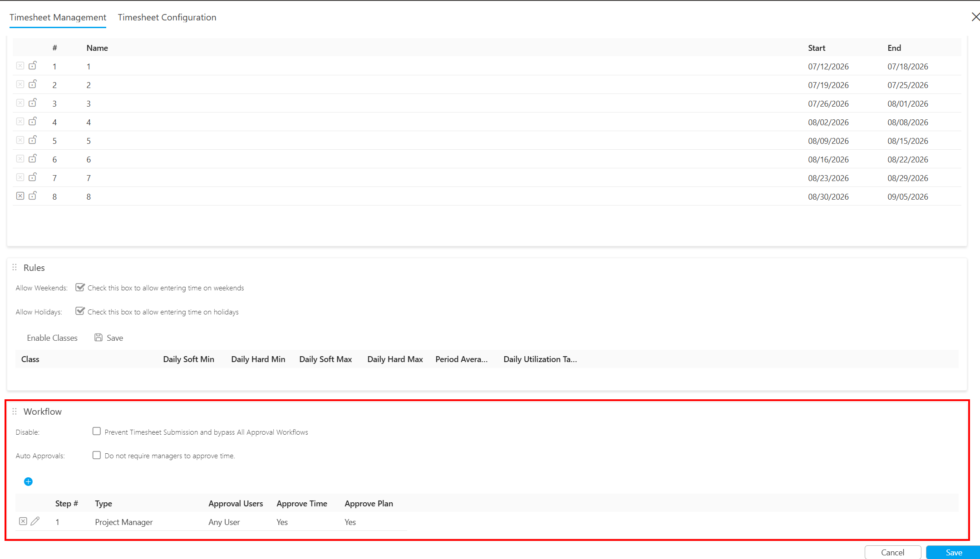Click the Cancel button
Viewport: 980px width, 559px height.
[892, 552]
